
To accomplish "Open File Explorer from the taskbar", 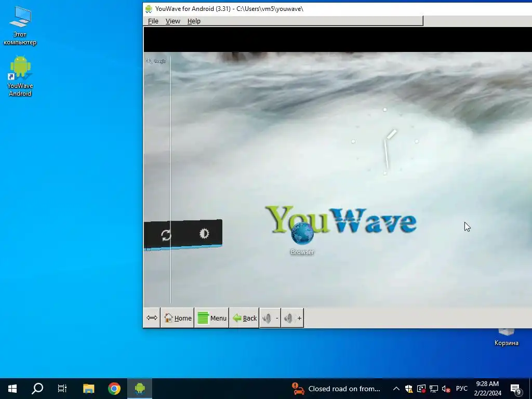I will pos(88,389).
